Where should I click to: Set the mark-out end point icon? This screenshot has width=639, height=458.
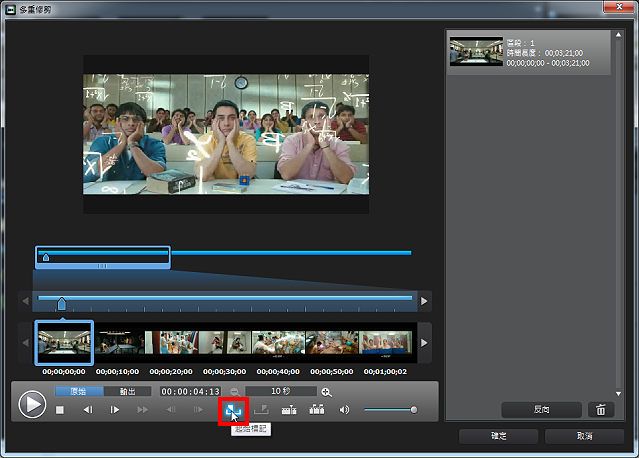pyautogui.click(x=261, y=410)
